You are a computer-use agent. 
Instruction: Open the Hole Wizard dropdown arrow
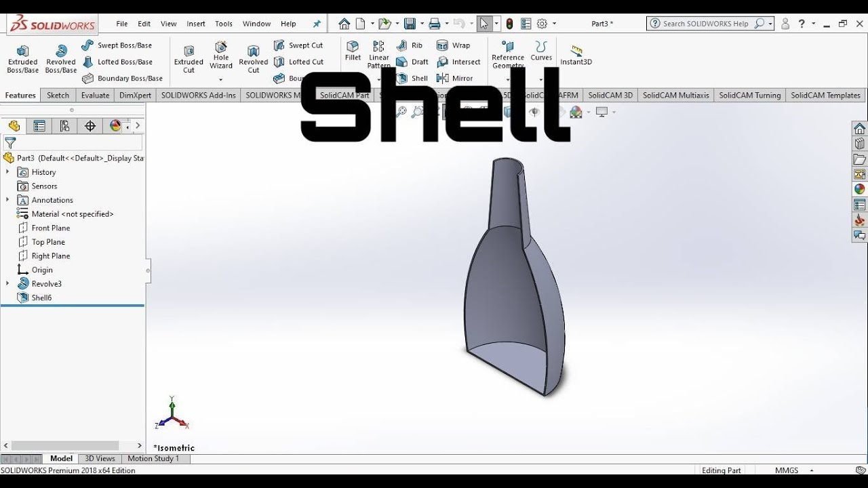point(221,79)
